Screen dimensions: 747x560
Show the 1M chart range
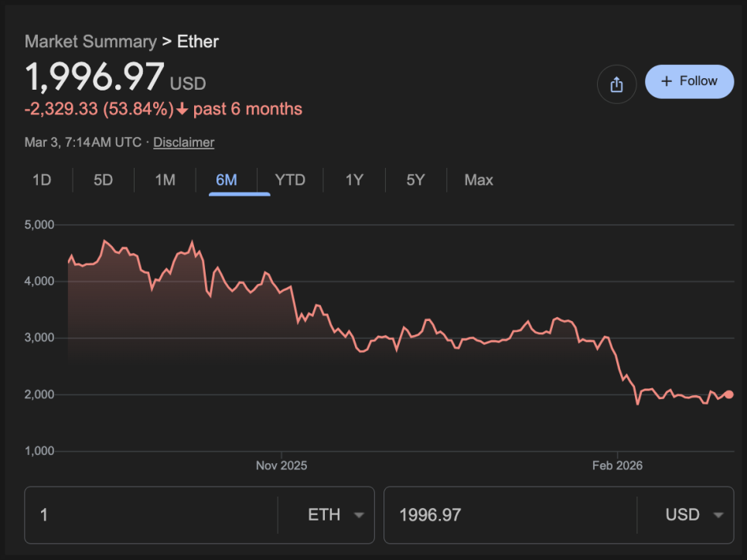pyautogui.click(x=165, y=180)
